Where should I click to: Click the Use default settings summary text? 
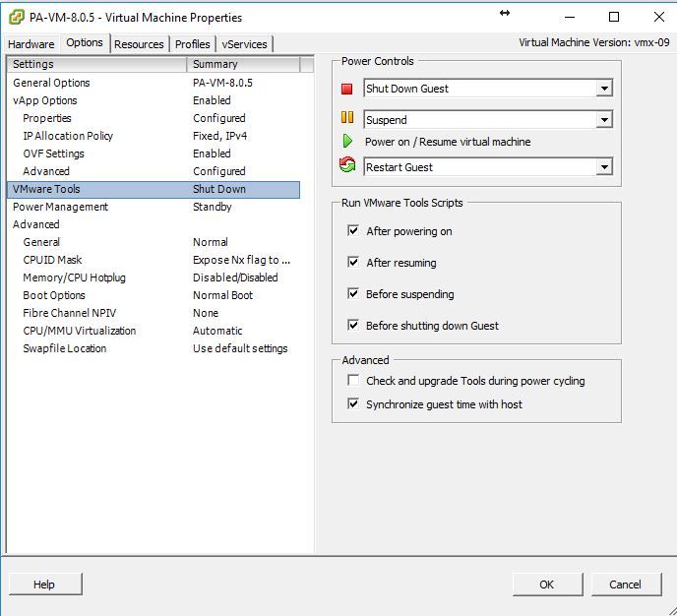[240, 348]
